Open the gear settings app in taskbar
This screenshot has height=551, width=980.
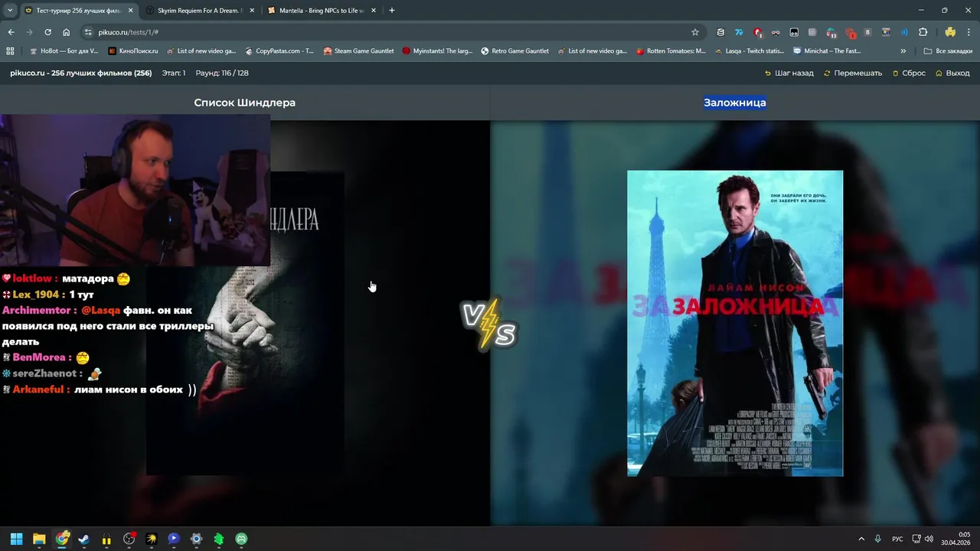click(196, 539)
